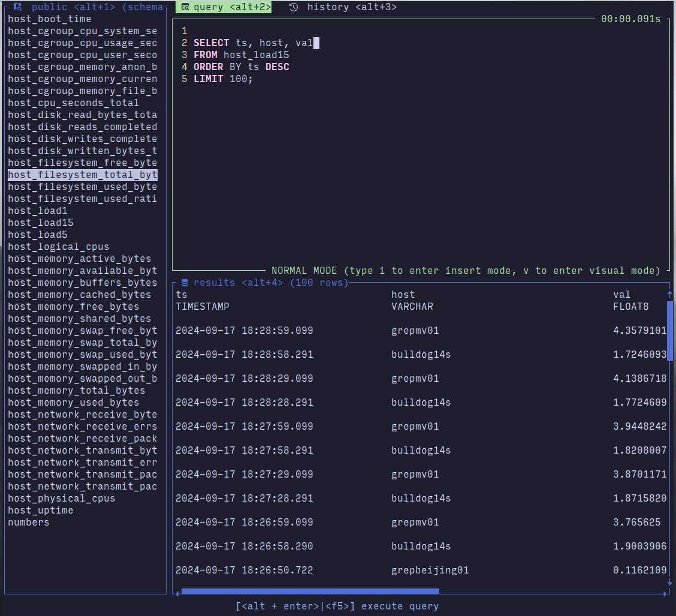Select table host_memory_active_bytes

click(79, 259)
